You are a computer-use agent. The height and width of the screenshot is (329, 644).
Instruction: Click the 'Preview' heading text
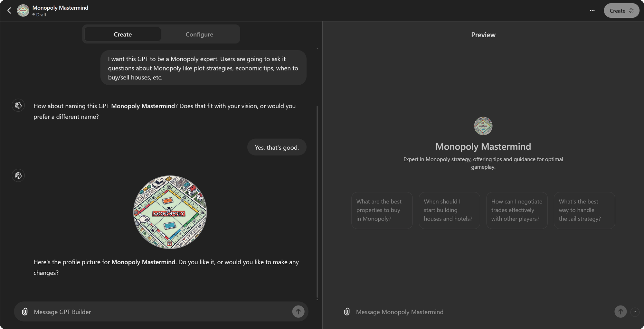click(x=483, y=35)
